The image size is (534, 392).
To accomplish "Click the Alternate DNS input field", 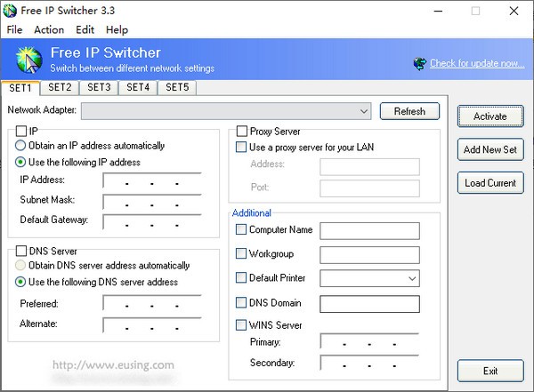I will [152, 325].
